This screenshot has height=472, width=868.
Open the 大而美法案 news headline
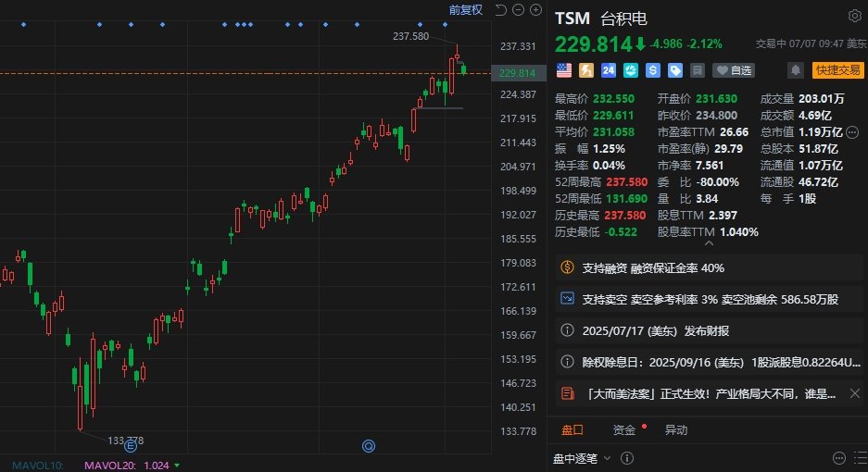711,394
